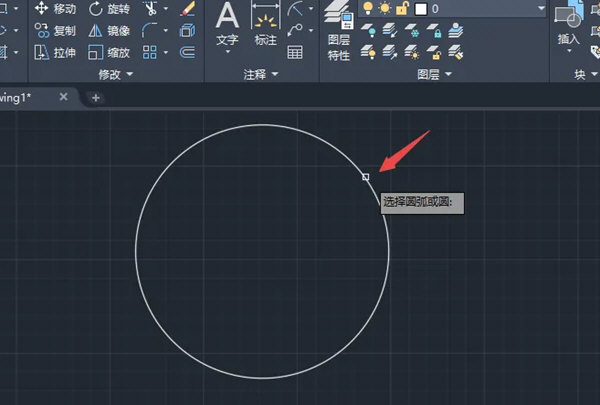Toggle layer freeze sun icon
The image size is (600, 405).
tap(383, 8)
